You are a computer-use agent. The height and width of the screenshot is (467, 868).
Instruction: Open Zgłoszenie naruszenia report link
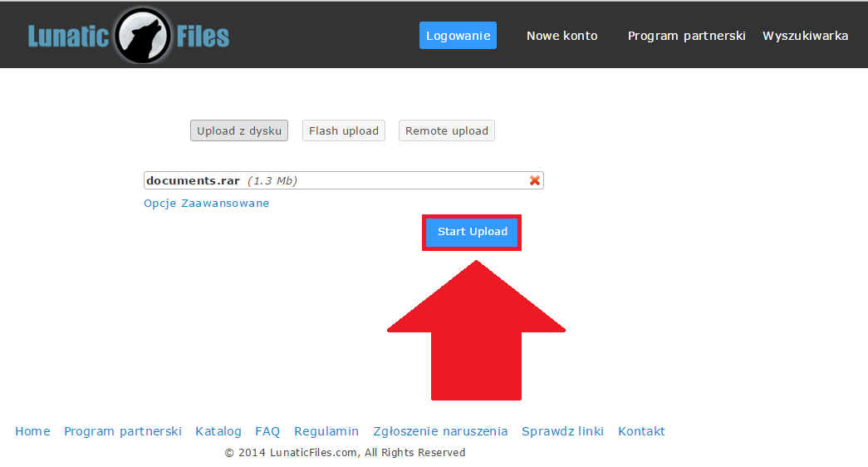[440, 431]
